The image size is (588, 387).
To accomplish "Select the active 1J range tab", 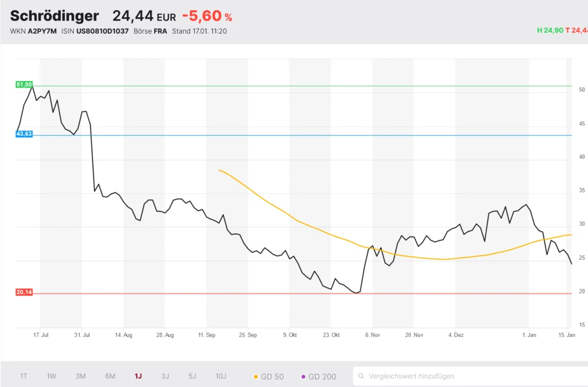I will coord(138,376).
